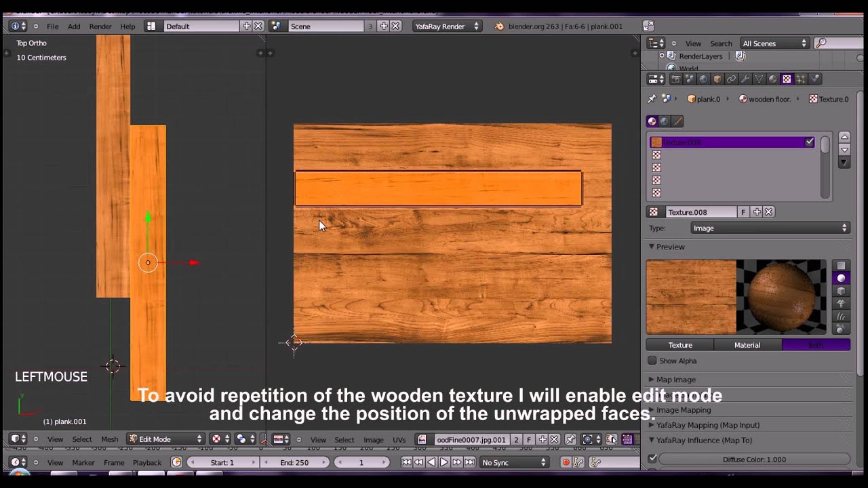Toggle fake user F for woodFine0007 image
This screenshot has width=868, height=488.
tap(529, 439)
